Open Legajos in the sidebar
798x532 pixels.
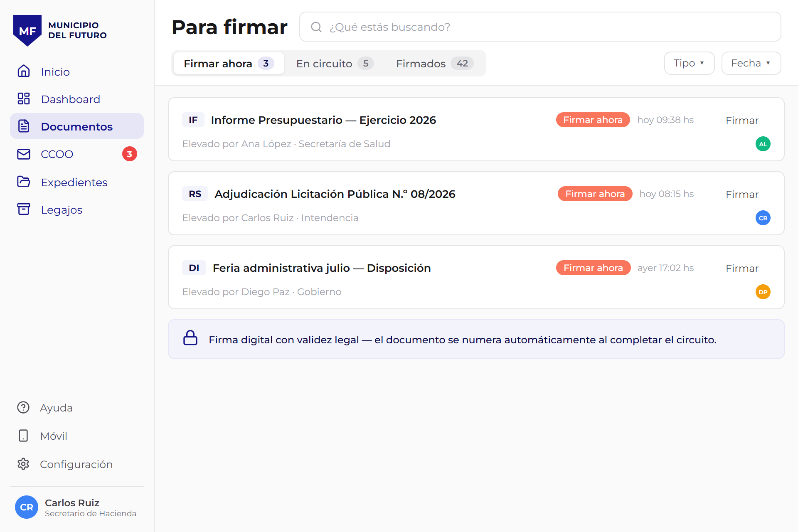tap(77, 209)
